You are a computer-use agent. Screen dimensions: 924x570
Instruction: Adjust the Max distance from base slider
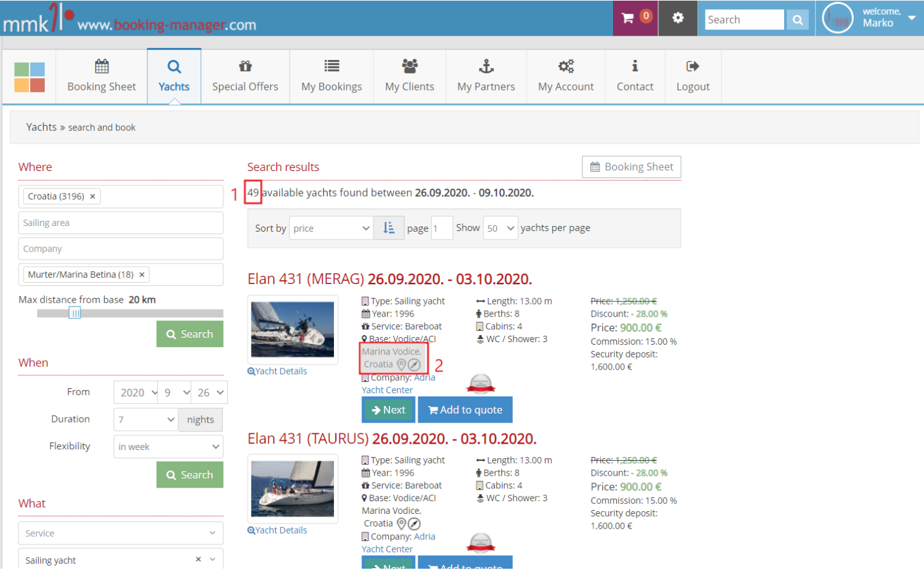75,313
